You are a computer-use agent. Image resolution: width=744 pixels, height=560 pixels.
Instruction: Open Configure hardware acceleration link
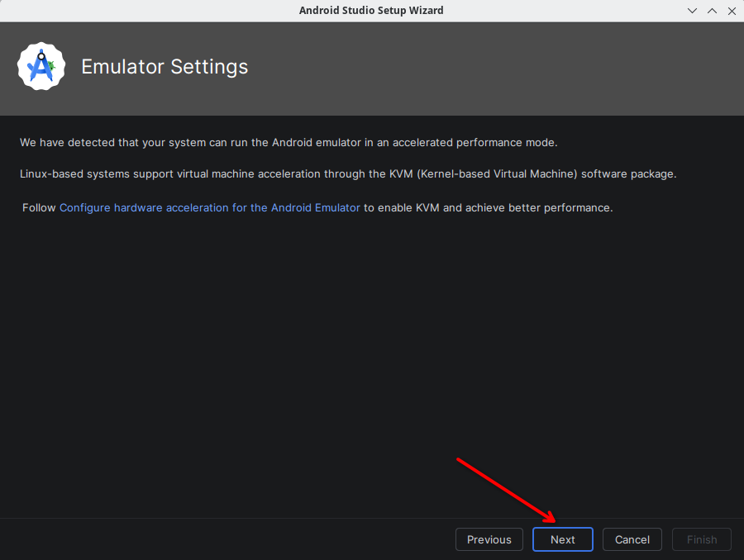210,207
